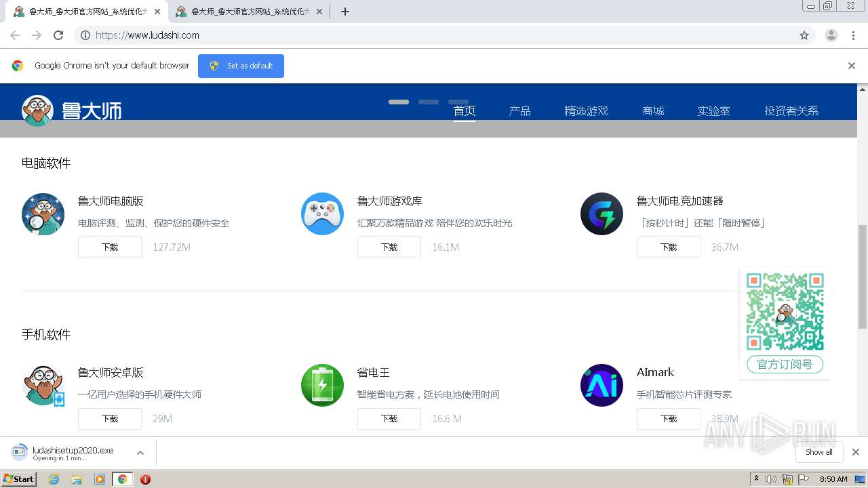
Task: Click the 鲁大师电竞加速器 title text
Action: [x=680, y=201]
